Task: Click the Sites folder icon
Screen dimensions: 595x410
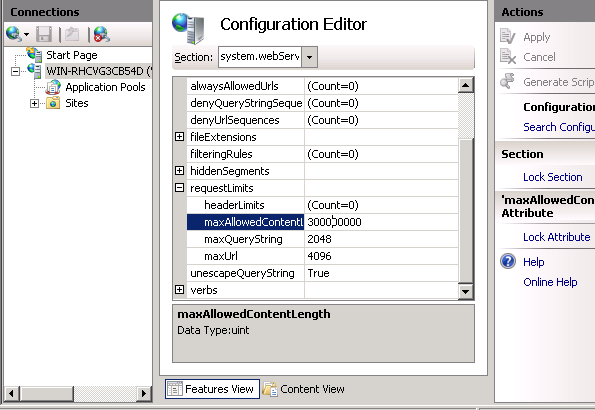Action: [53, 103]
